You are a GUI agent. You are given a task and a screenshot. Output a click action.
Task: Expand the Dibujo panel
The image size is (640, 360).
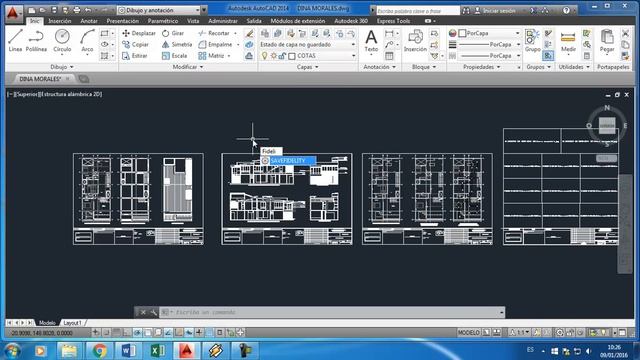pyautogui.click(x=62, y=67)
